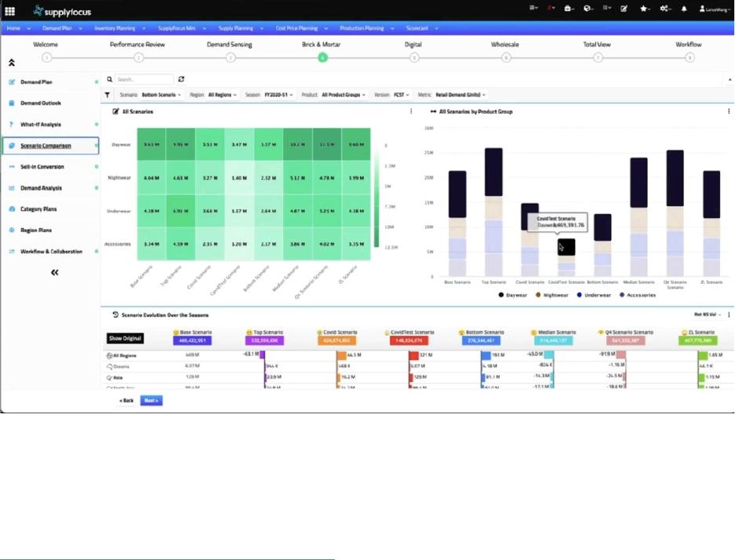Collapse the sidebar with double-left chevron
735x560 pixels.
(55, 273)
